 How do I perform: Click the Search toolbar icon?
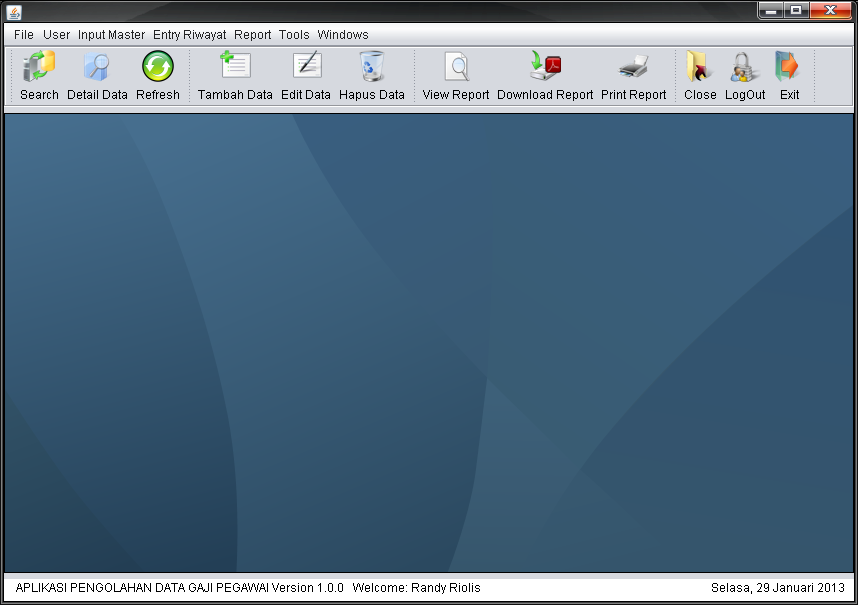click(39, 66)
